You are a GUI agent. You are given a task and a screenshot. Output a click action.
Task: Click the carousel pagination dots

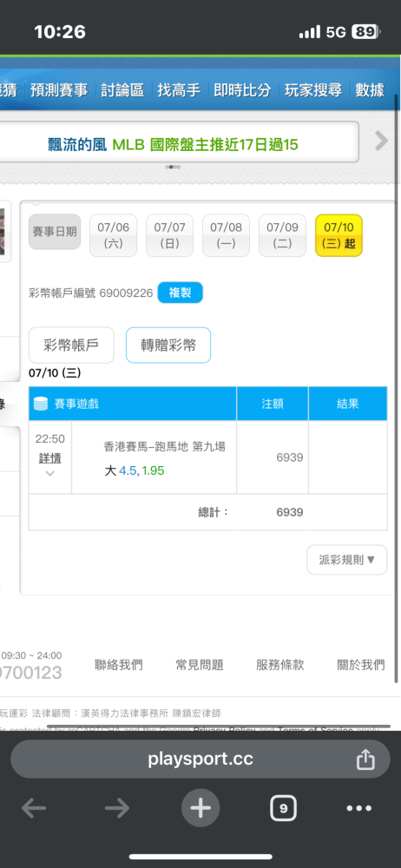[x=173, y=167]
